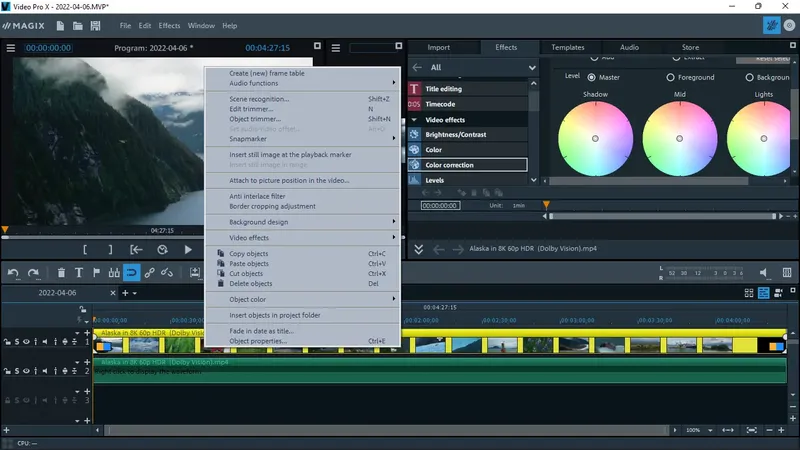Click the blue toolbar icon in the top right
This screenshot has height=450, width=800.
tap(771, 26)
